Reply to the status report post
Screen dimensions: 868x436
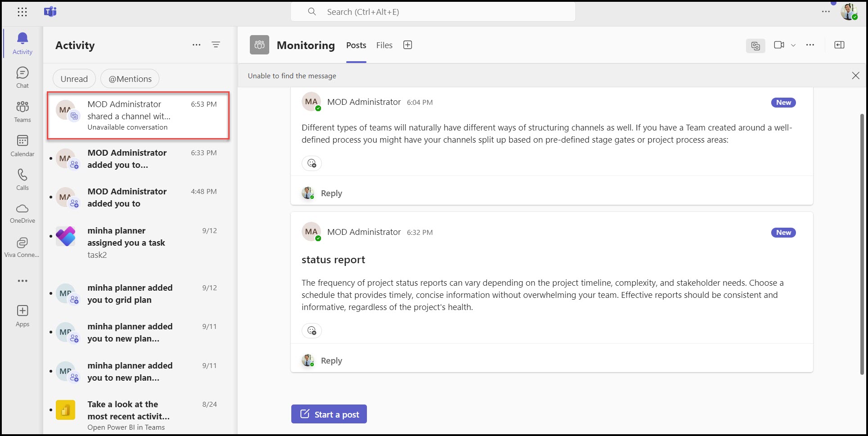click(x=331, y=360)
